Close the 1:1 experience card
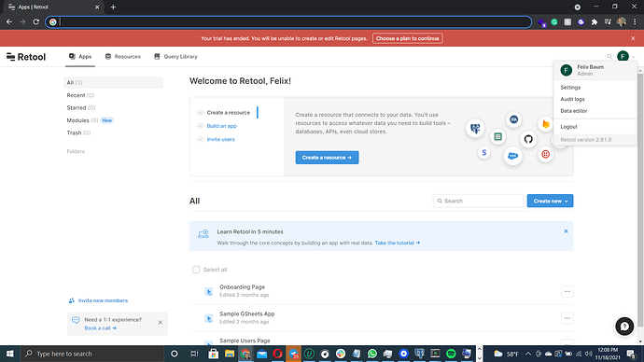The width and height of the screenshot is (644, 362). click(x=161, y=323)
